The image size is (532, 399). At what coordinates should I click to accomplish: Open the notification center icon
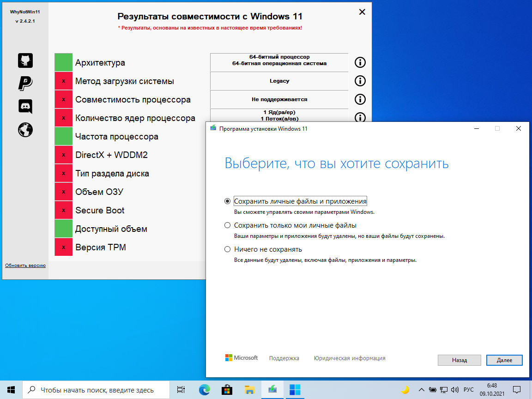tap(517, 390)
